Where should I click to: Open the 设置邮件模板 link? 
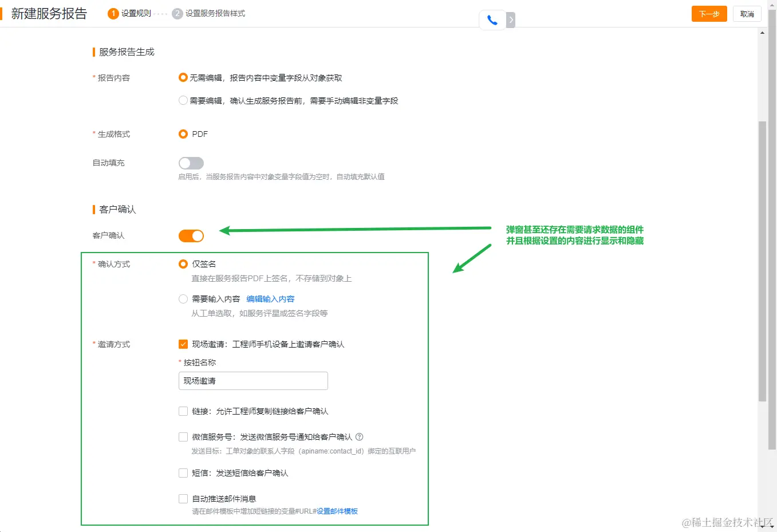[x=337, y=511]
